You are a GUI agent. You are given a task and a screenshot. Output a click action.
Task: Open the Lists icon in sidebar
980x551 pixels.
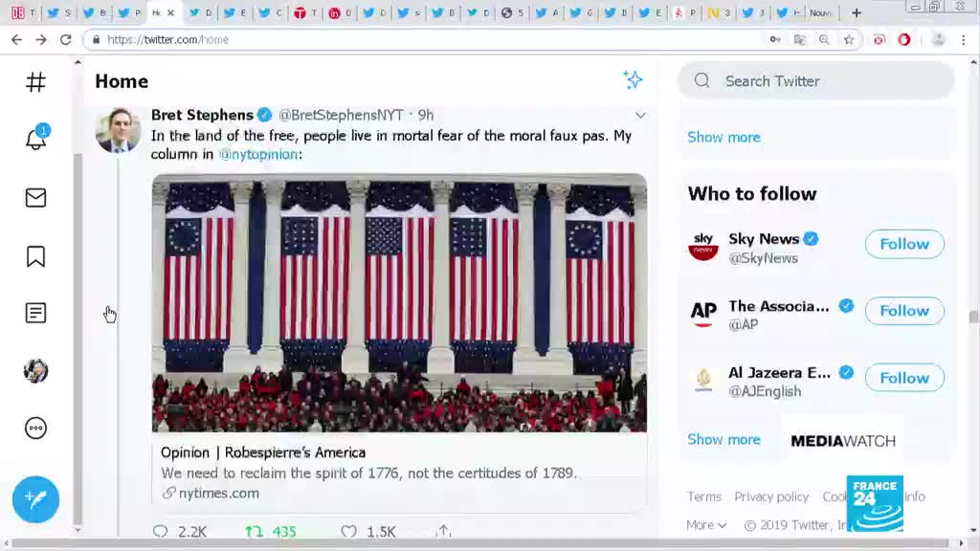(x=35, y=313)
